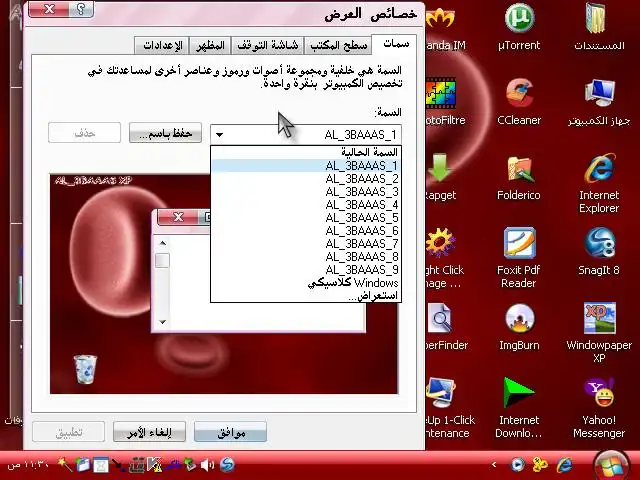Click the network warning tray icon
640x480 pixels.
154,464
